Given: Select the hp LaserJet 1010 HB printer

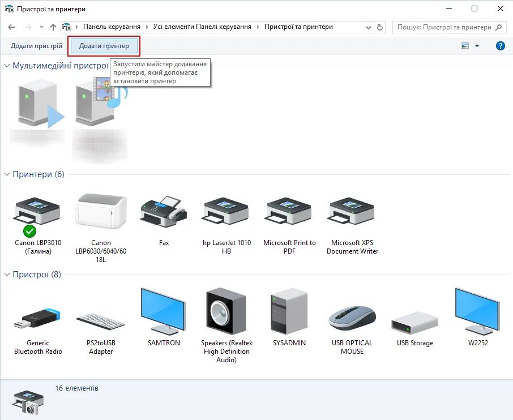Looking at the screenshot, I should click(226, 212).
